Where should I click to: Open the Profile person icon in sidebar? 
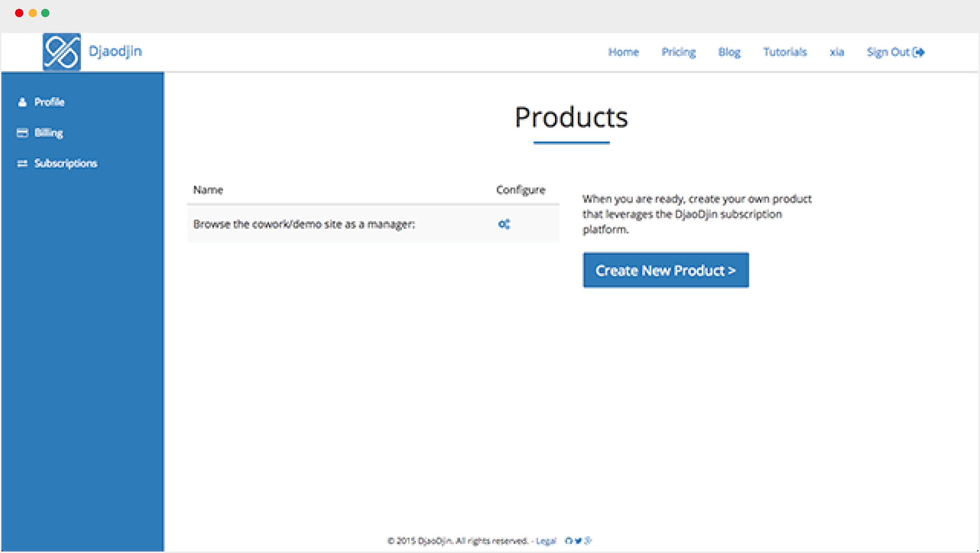click(x=22, y=102)
